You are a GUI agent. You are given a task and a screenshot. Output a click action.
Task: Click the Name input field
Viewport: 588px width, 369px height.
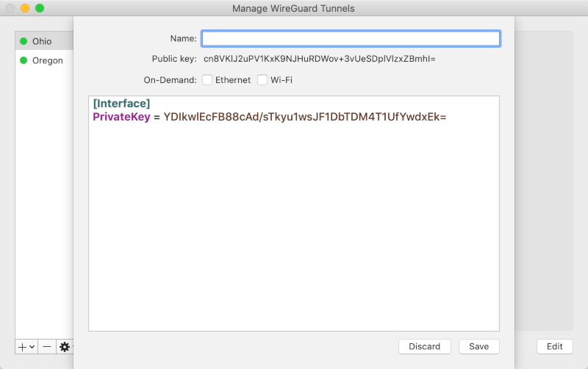click(x=351, y=39)
